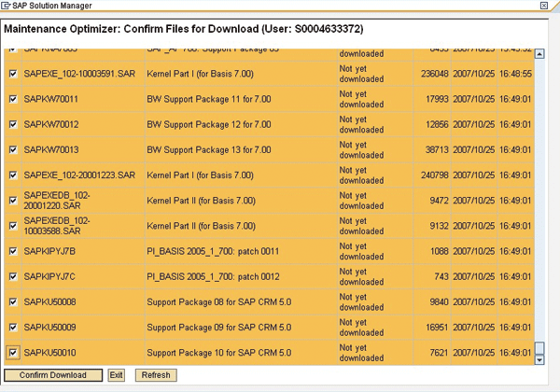Select file name SAPKIPYJ7B

point(49,251)
